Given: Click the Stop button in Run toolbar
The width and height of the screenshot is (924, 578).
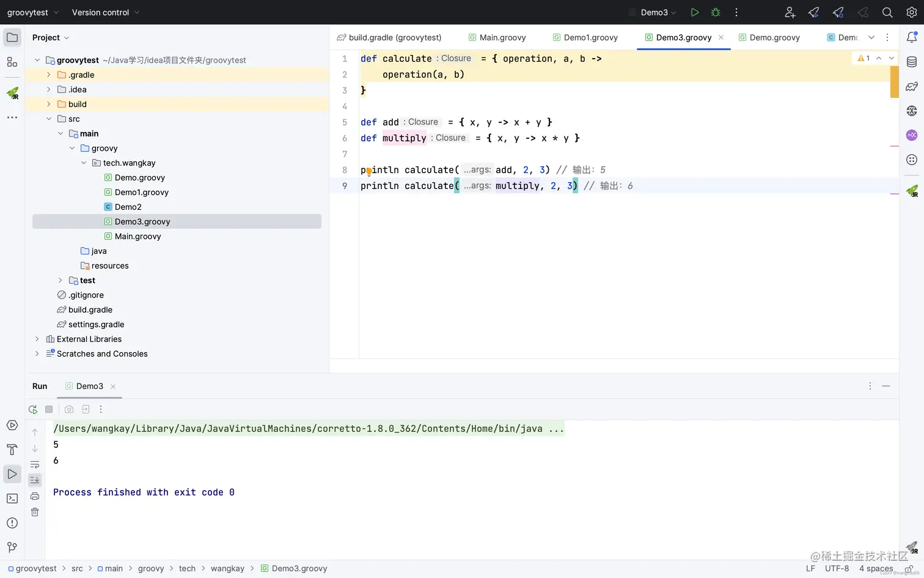Looking at the screenshot, I should (49, 409).
